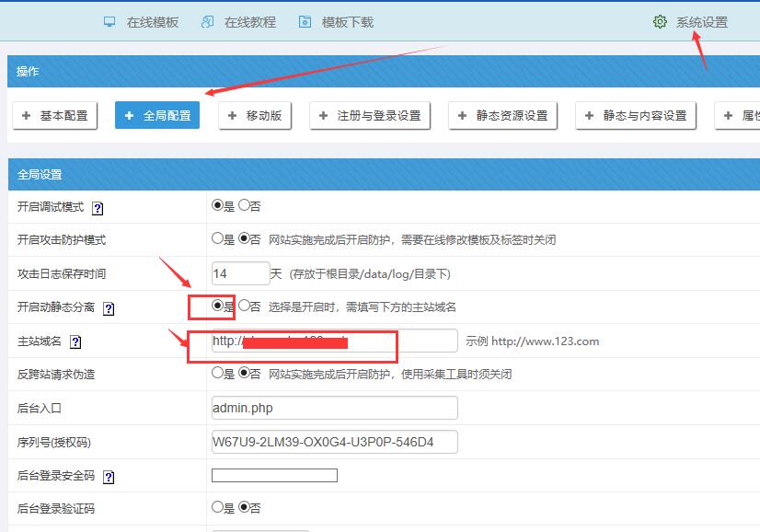Open the 静态与内容设置 tab

pyautogui.click(x=636, y=116)
